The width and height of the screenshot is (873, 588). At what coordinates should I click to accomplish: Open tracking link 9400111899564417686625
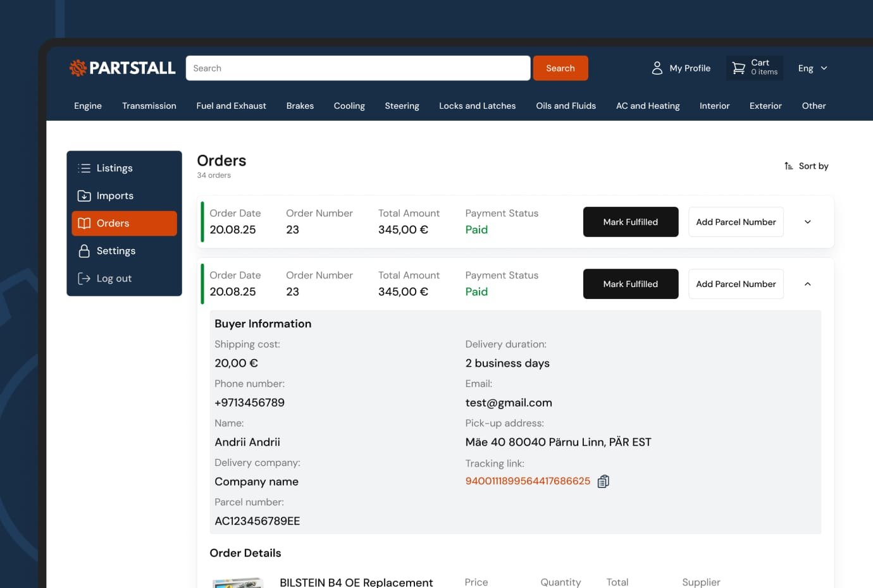(528, 481)
